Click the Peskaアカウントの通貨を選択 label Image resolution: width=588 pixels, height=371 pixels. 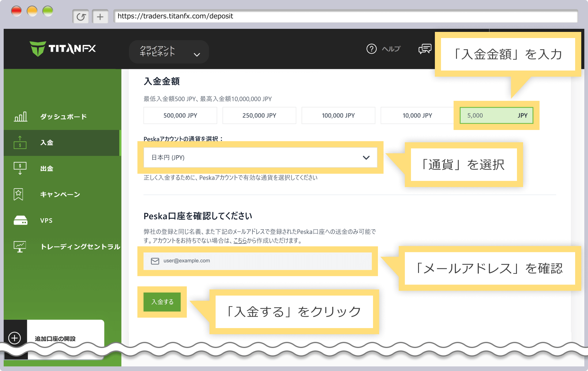point(183,139)
